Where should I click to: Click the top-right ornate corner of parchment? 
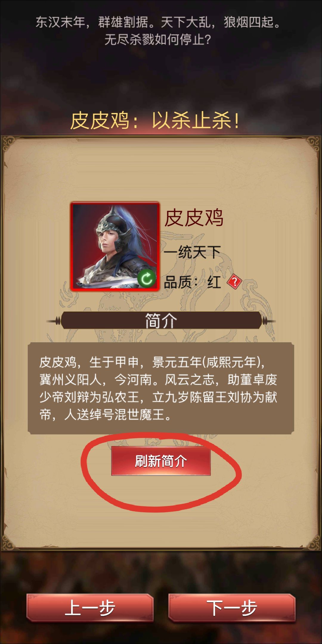(x=313, y=144)
